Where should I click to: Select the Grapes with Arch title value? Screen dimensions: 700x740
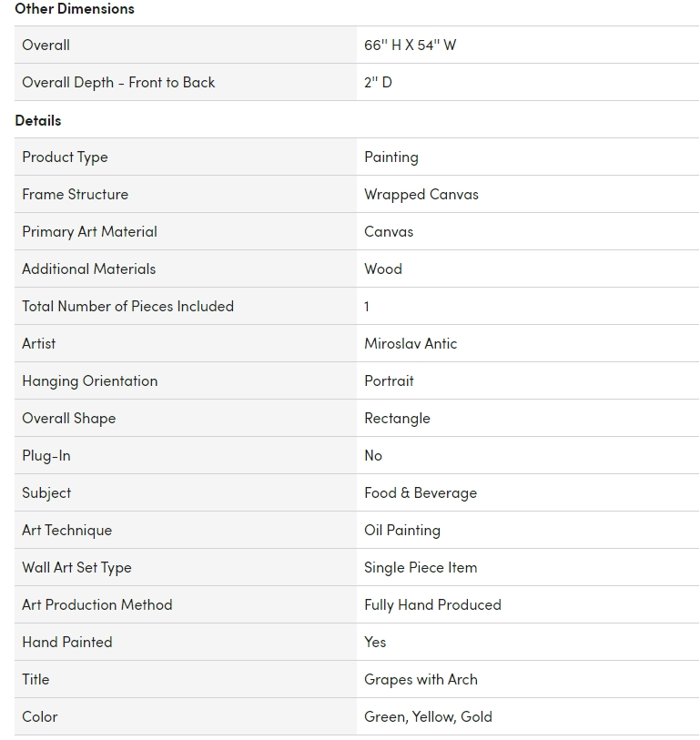[x=421, y=679]
